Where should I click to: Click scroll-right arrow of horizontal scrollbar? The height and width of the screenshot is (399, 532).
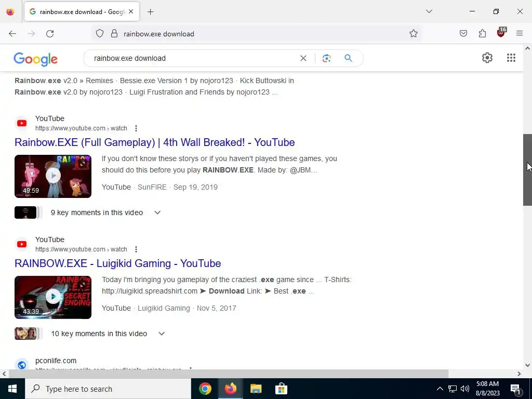coord(519,374)
